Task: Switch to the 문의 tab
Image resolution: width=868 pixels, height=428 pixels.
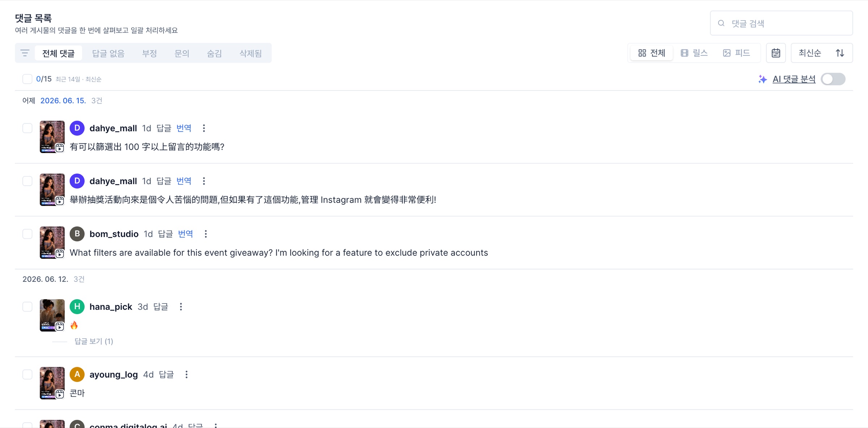Action: tap(182, 53)
